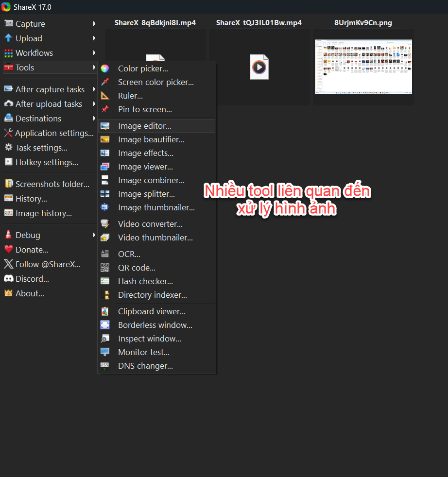Click the Monitor test icon

click(105, 352)
